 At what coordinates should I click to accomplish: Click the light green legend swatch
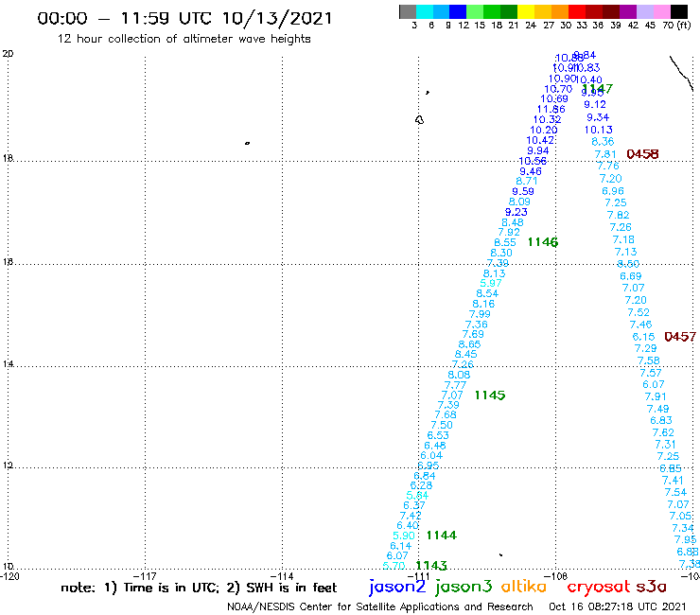pyautogui.click(x=475, y=11)
